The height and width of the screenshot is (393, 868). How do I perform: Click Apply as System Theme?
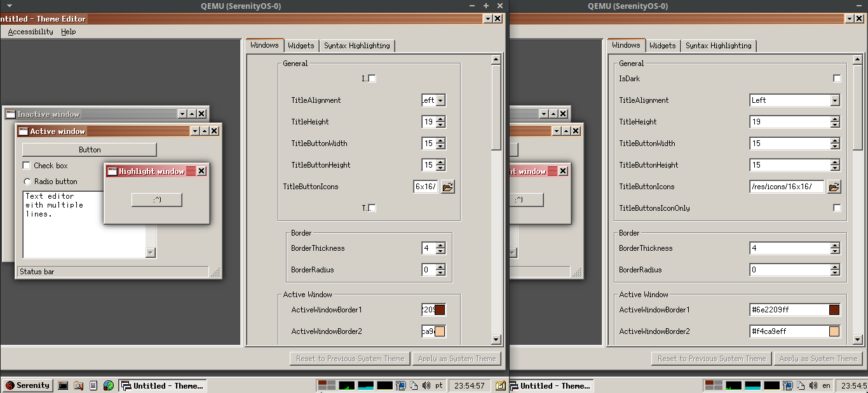tap(457, 358)
